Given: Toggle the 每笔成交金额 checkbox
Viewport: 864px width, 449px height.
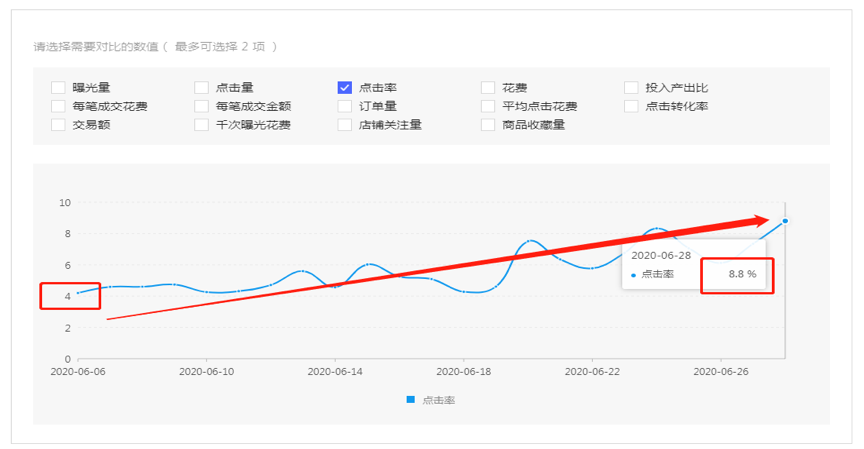Looking at the screenshot, I should click(201, 106).
